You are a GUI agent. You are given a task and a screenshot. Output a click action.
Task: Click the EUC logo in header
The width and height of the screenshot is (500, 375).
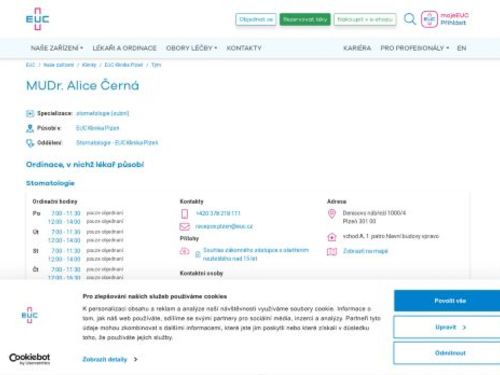click(x=37, y=19)
